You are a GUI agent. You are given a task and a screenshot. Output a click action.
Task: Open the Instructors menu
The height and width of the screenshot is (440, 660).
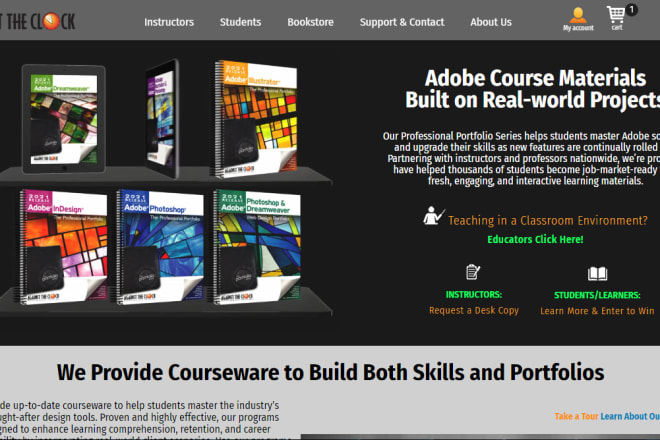click(x=169, y=22)
